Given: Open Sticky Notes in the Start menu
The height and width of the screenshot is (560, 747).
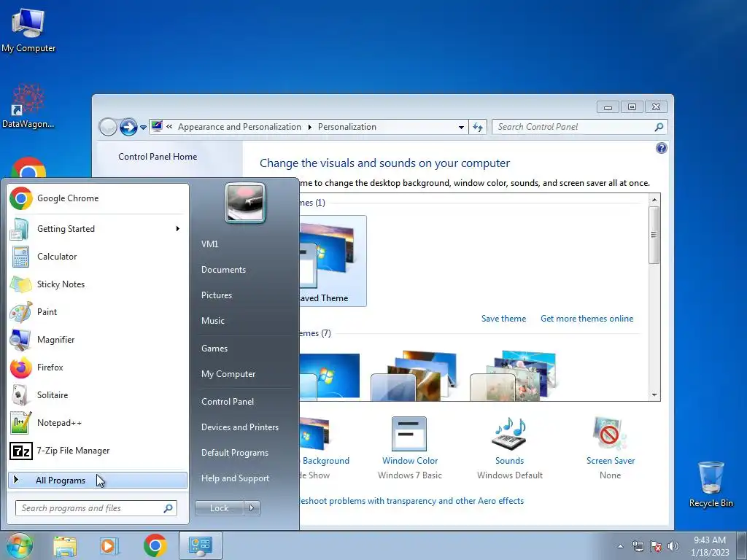Looking at the screenshot, I should pyautogui.click(x=98, y=284).
